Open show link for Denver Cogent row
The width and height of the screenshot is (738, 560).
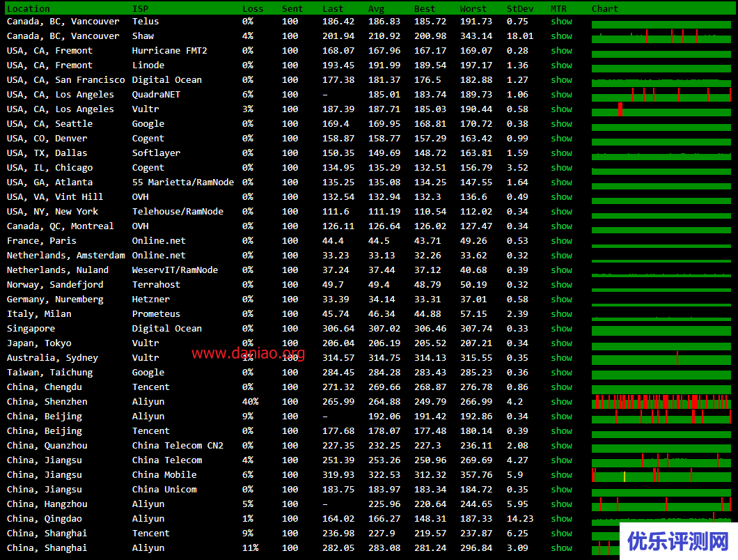click(x=561, y=138)
